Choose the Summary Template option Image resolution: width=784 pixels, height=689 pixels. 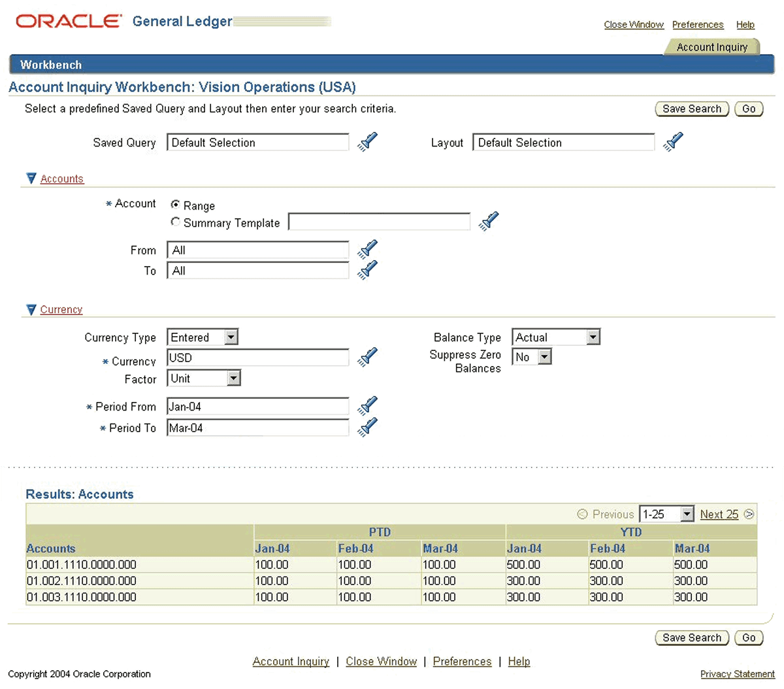tap(175, 221)
